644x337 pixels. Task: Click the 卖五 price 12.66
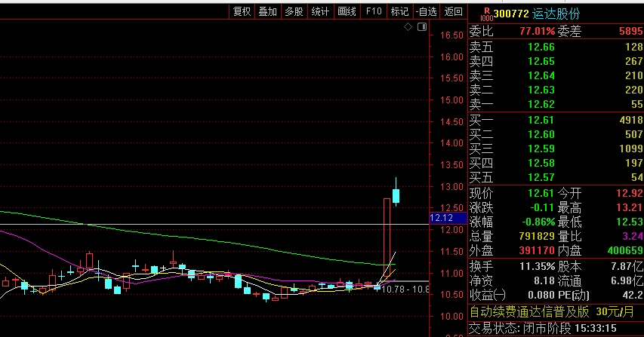(x=541, y=47)
